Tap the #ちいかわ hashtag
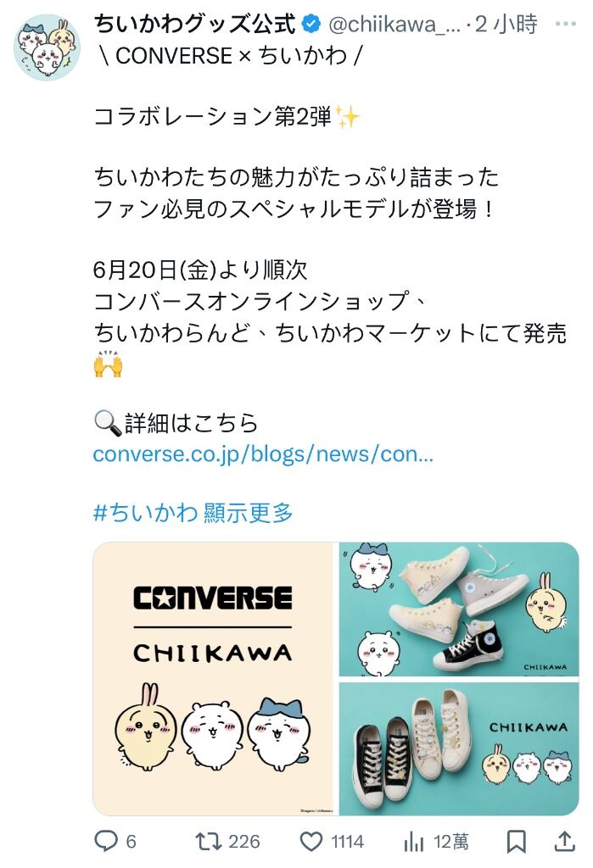 [x=145, y=513]
